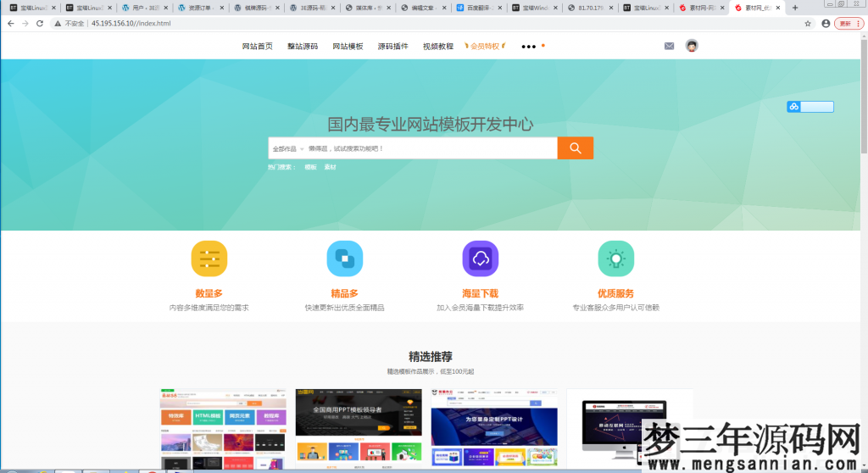Click the page vertical scrollbar thumb
Viewport: 868px width, 473px height.
(864, 97)
